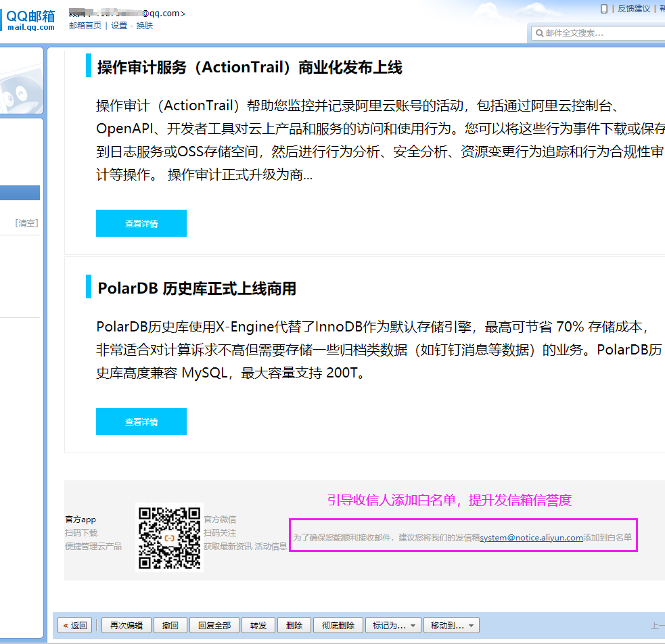Click 回复全部 button

(214, 625)
